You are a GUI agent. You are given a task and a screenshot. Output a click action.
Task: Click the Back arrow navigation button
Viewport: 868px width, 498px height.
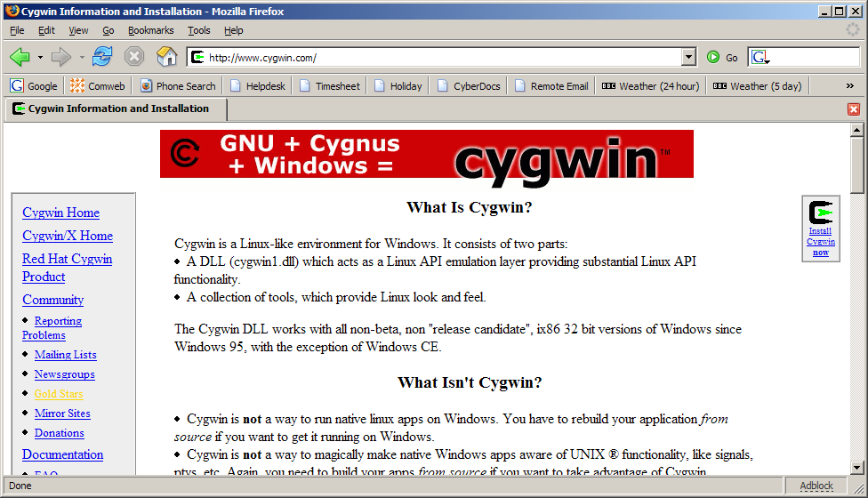coord(20,58)
